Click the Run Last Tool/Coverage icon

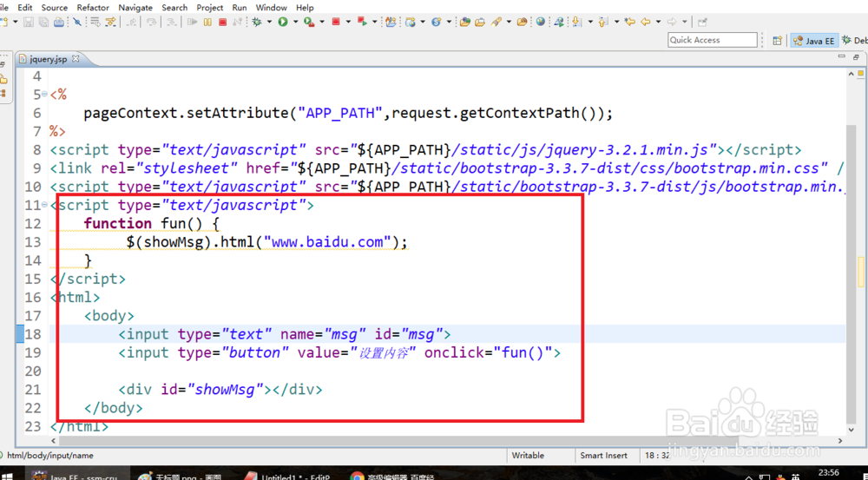[x=309, y=23]
